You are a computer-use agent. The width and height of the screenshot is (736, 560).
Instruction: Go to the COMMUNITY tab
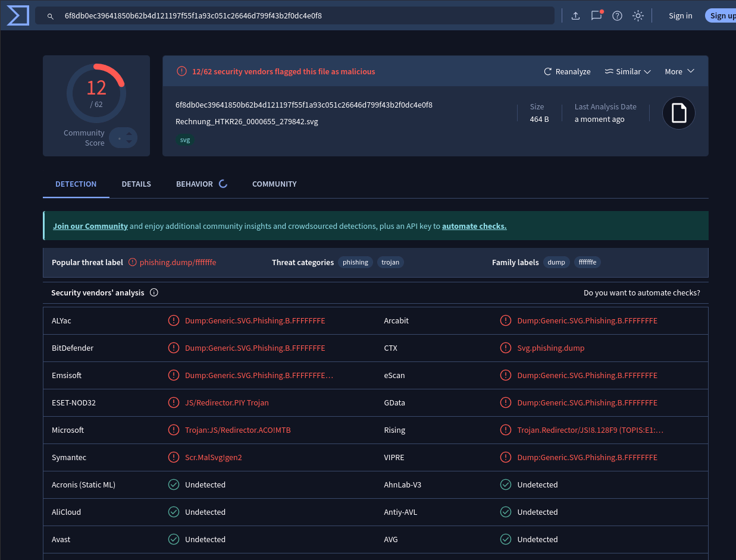[274, 184]
